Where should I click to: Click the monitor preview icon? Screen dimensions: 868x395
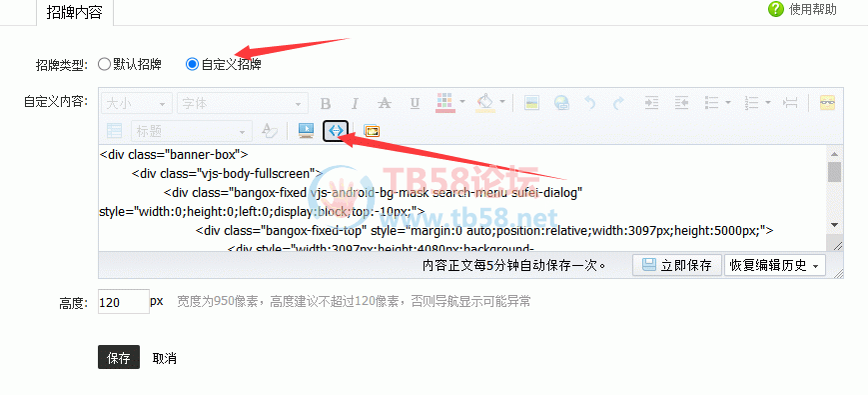click(306, 131)
